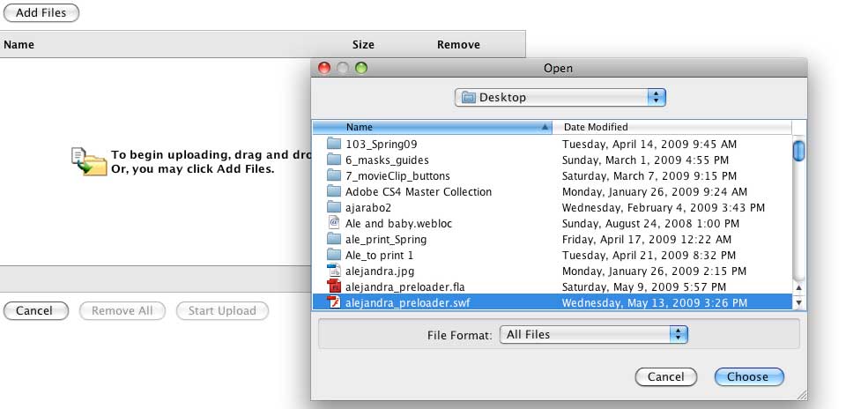The image size is (868, 409).
Task: Click the 103_Spring09 folder icon
Action: (334, 144)
